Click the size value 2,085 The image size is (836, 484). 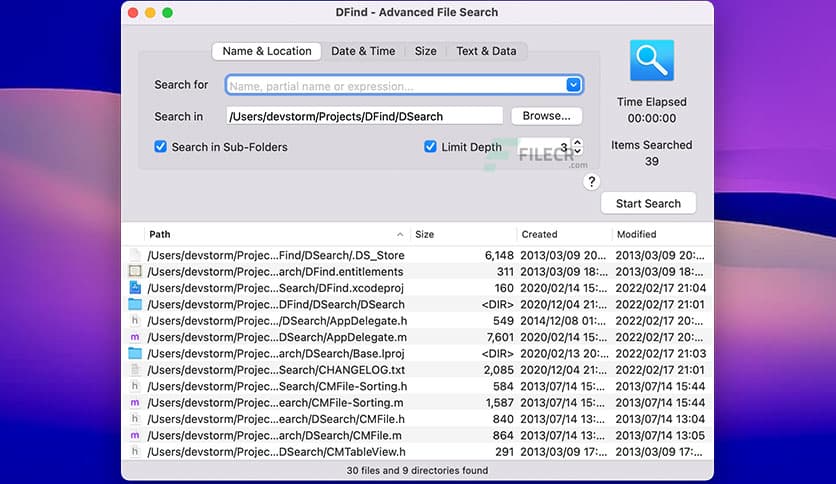pos(499,370)
